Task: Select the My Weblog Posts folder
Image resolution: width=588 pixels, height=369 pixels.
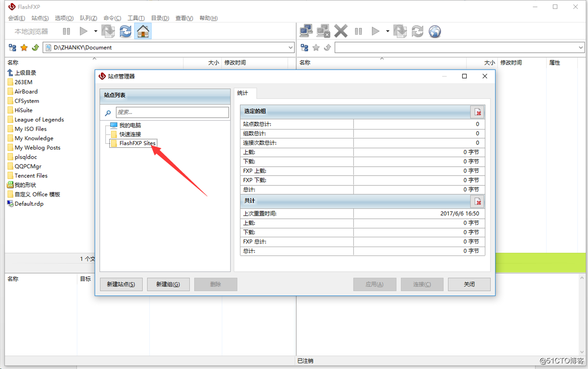Action: pyautogui.click(x=34, y=148)
